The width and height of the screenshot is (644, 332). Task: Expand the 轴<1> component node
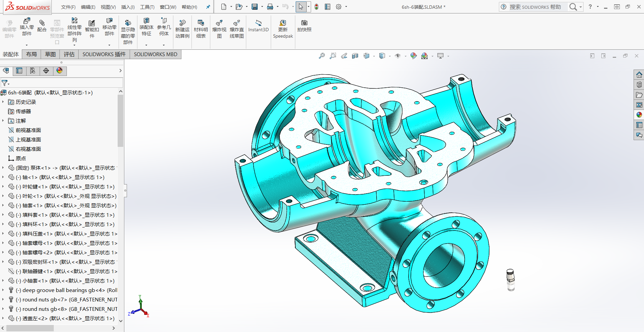[3, 177]
